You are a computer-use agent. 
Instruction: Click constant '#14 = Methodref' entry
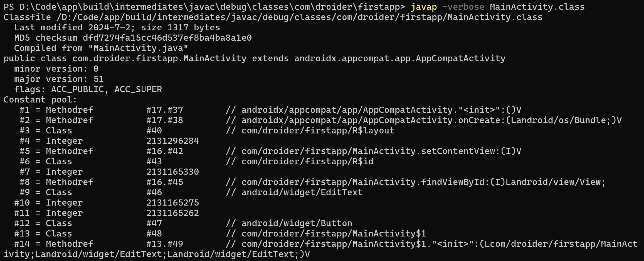tap(54, 244)
